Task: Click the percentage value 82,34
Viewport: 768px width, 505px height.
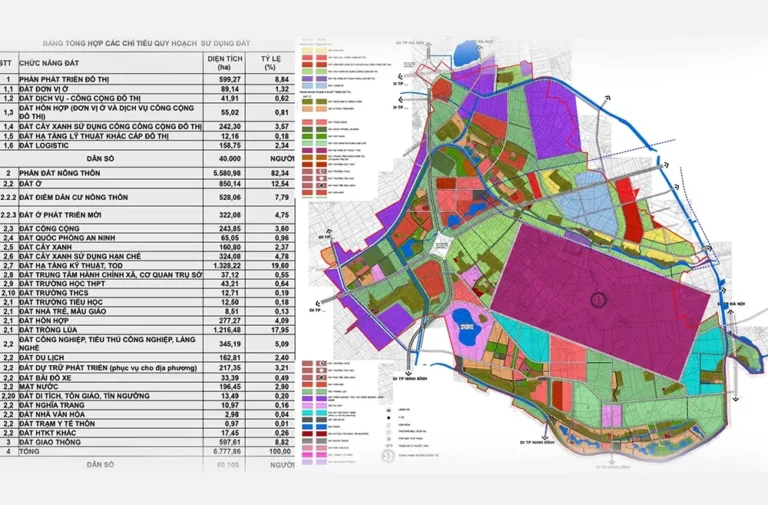Action: [280, 173]
